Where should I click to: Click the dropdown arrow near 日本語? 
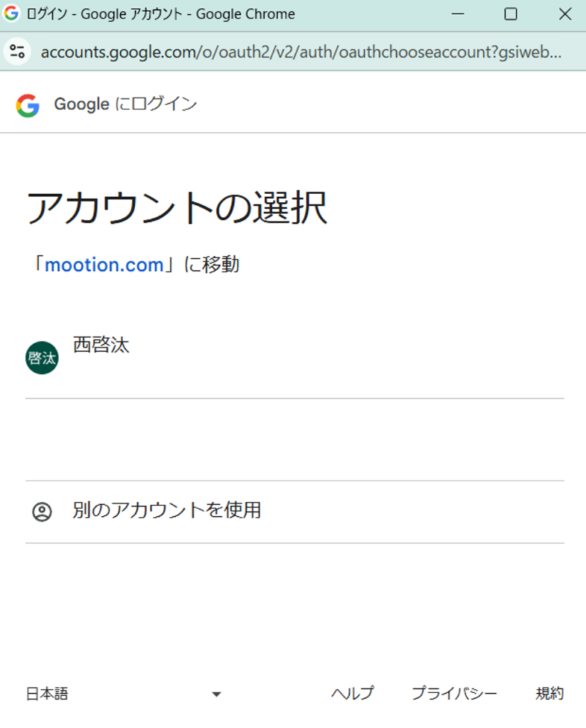click(x=215, y=693)
